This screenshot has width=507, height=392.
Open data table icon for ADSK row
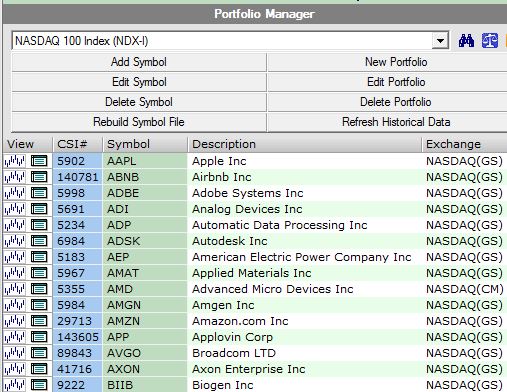(39, 241)
